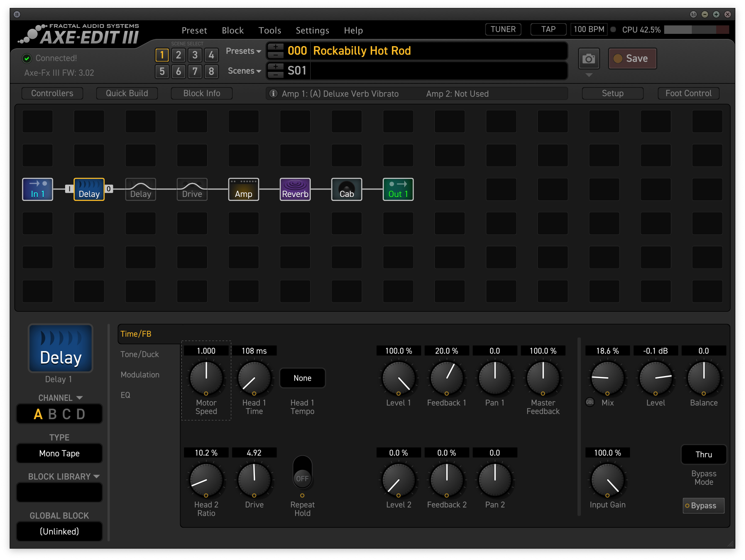Open the Foot Control panel
The image size is (745, 560).
(x=688, y=93)
